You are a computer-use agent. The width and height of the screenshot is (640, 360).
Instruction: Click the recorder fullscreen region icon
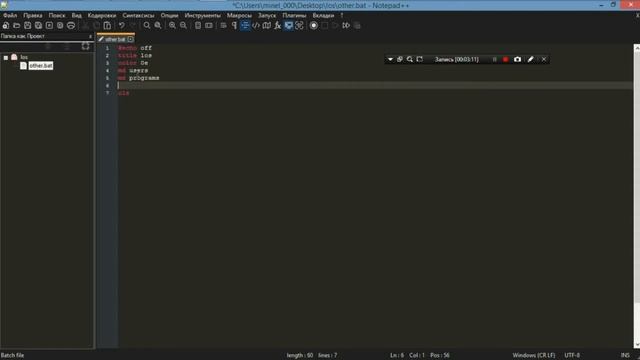pos(420,60)
